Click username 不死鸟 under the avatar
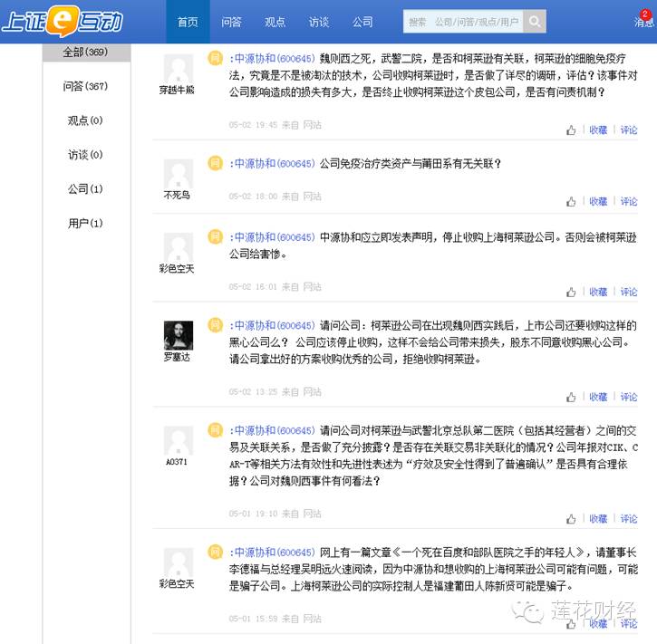The height and width of the screenshot is (644, 657). [x=177, y=195]
